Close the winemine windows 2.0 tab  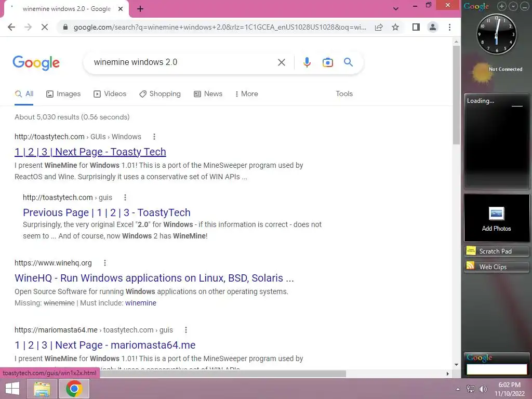coord(121,9)
